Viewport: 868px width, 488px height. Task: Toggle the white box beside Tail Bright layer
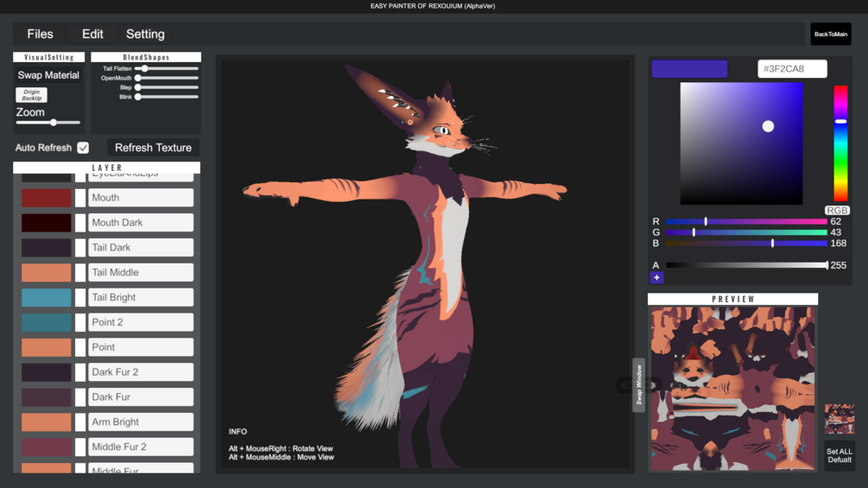pyautogui.click(x=80, y=297)
